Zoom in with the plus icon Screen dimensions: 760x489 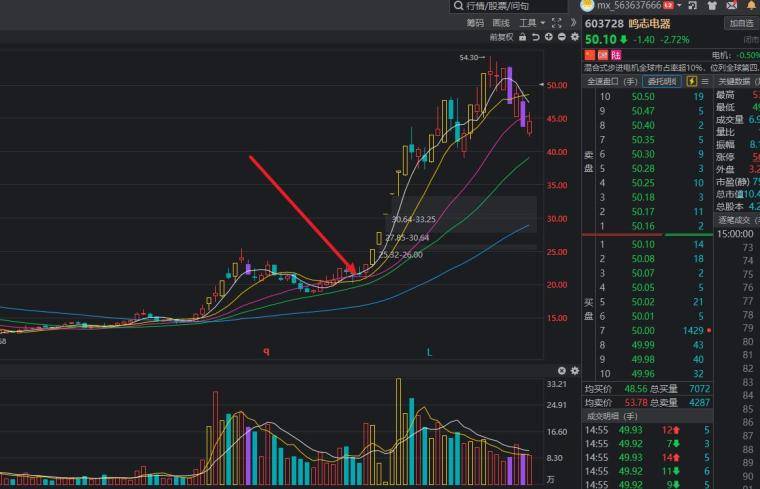[549, 37]
